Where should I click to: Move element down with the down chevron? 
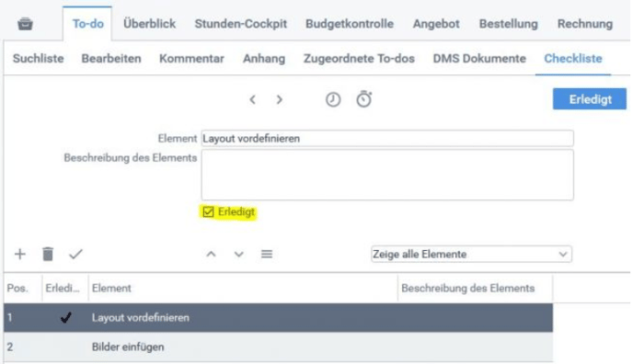click(239, 254)
